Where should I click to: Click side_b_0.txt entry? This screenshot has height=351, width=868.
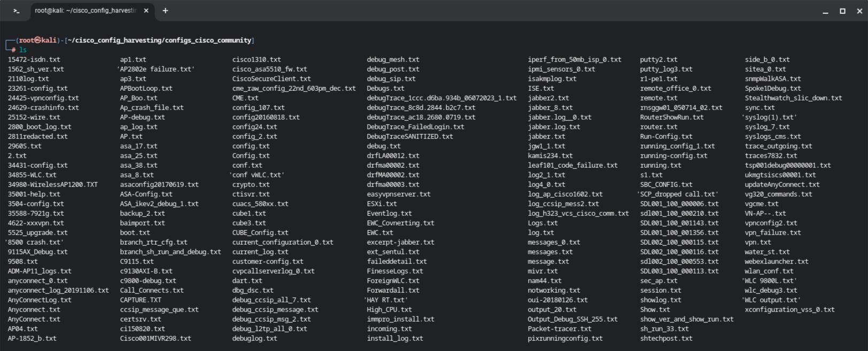[768, 60]
